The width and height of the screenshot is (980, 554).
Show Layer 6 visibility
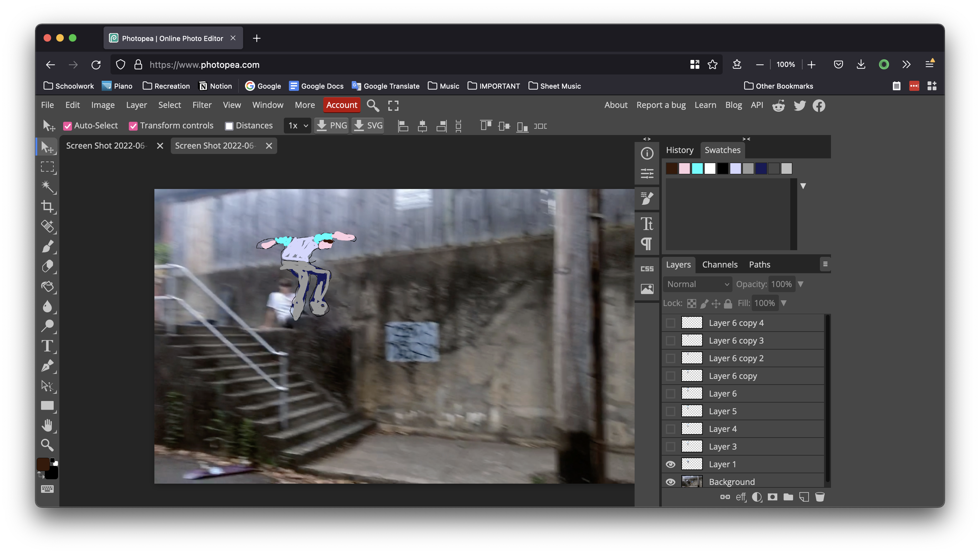click(671, 394)
